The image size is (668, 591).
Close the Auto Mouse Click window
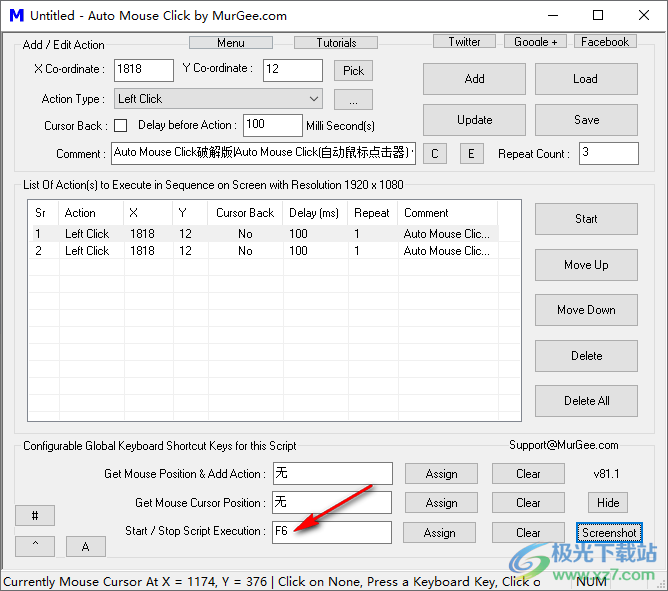(x=644, y=16)
